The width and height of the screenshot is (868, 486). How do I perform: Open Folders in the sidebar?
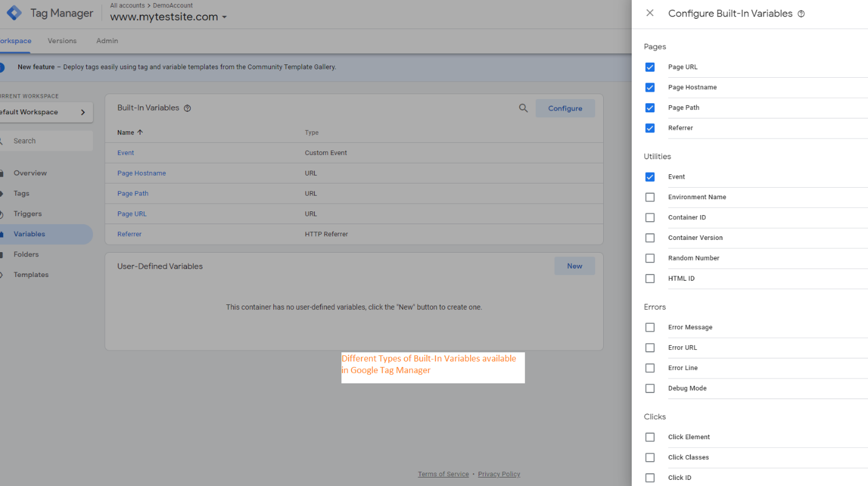tap(26, 255)
